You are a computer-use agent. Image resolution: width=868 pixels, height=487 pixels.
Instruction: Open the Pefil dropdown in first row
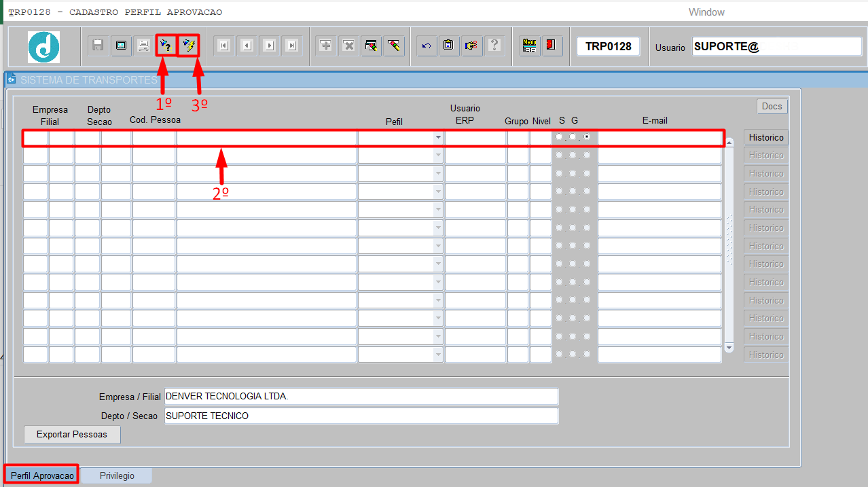click(438, 138)
